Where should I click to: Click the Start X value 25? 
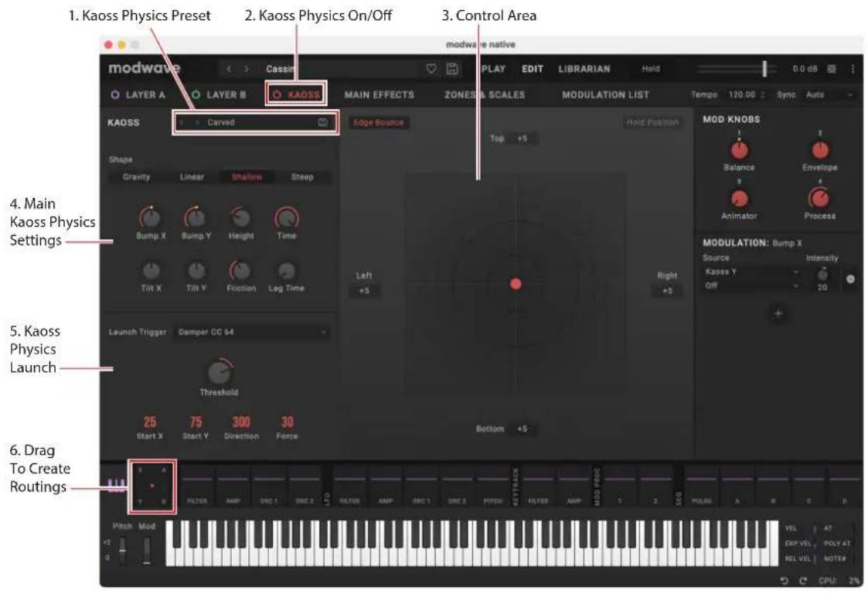[150, 422]
